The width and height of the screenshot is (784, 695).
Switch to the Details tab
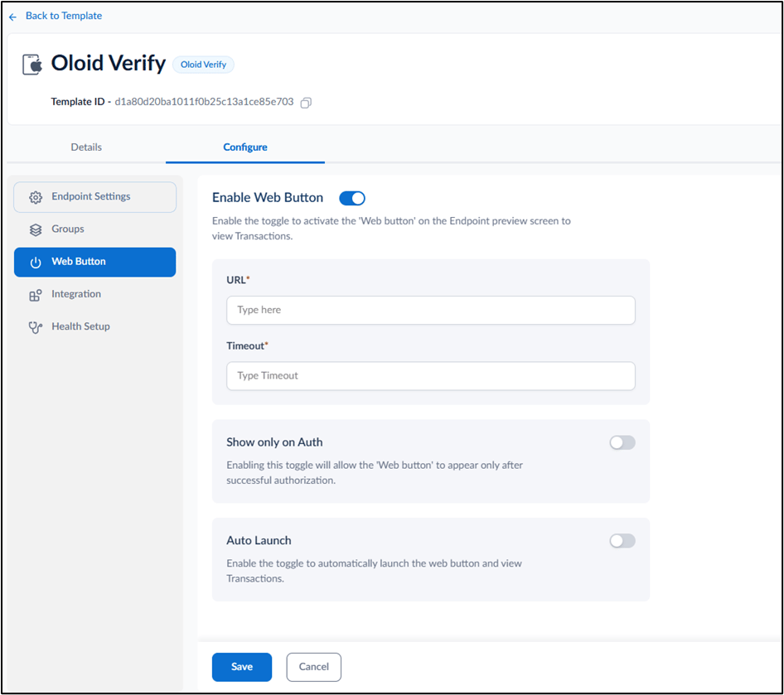86,147
